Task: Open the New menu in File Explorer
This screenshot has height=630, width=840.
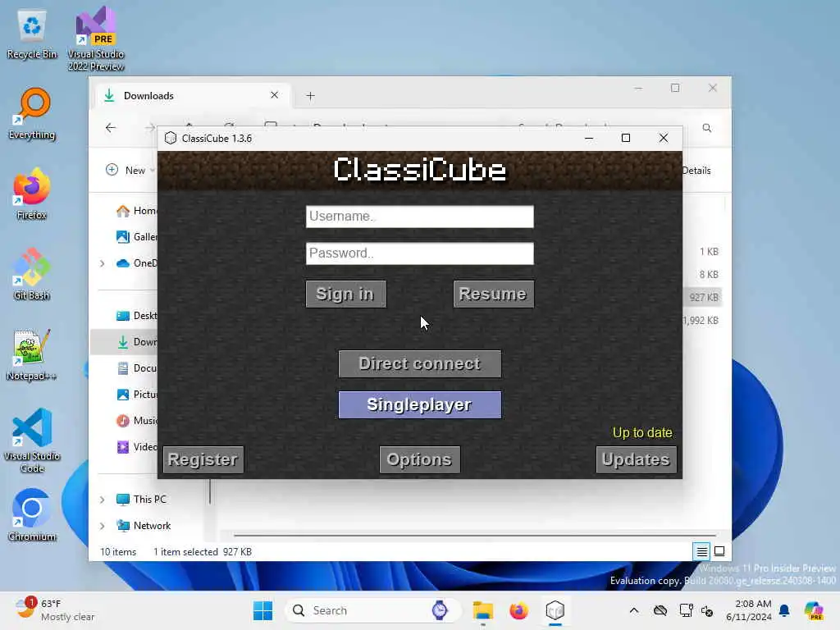Action: point(130,171)
